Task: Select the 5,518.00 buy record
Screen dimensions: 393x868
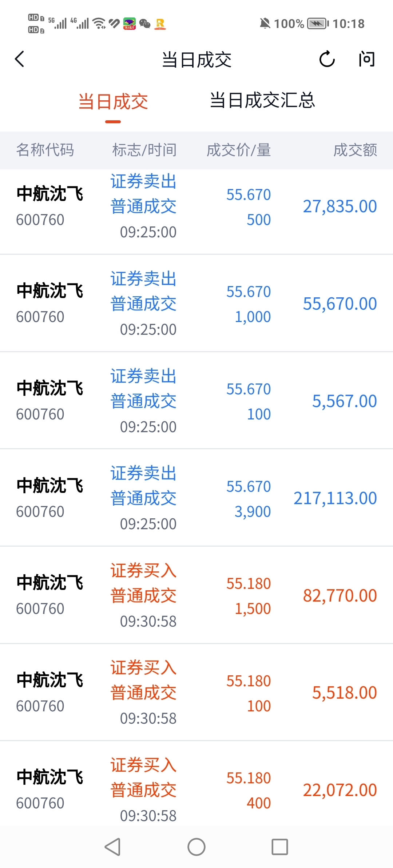Action: pyautogui.click(x=196, y=693)
